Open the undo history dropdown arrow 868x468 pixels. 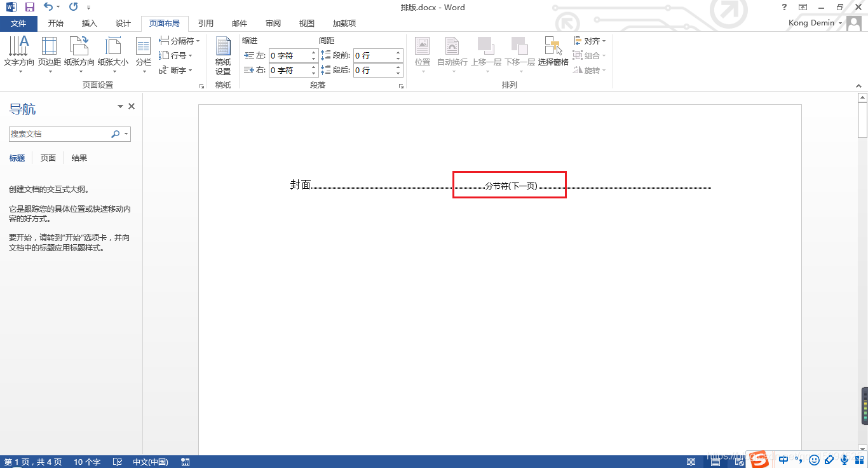58,8
